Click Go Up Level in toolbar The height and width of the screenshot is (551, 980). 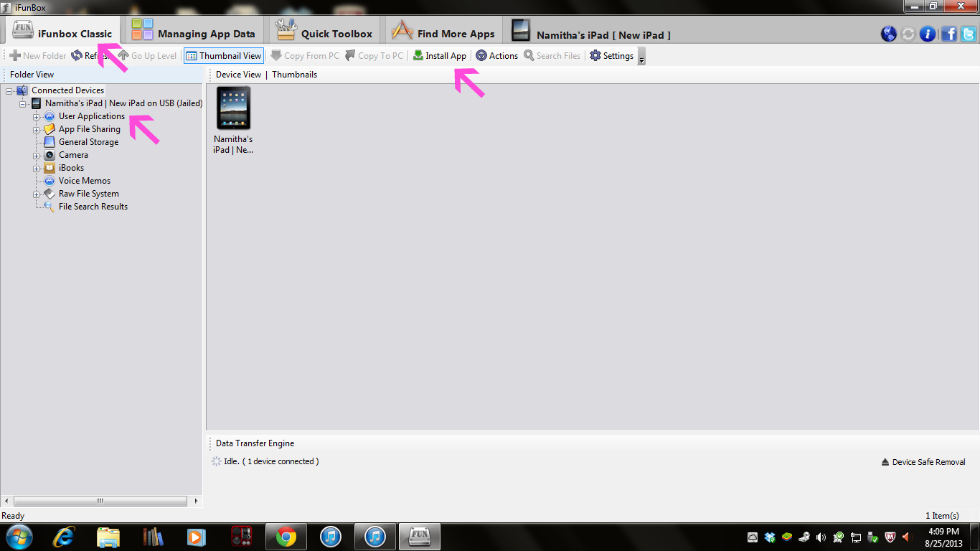(x=147, y=55)
